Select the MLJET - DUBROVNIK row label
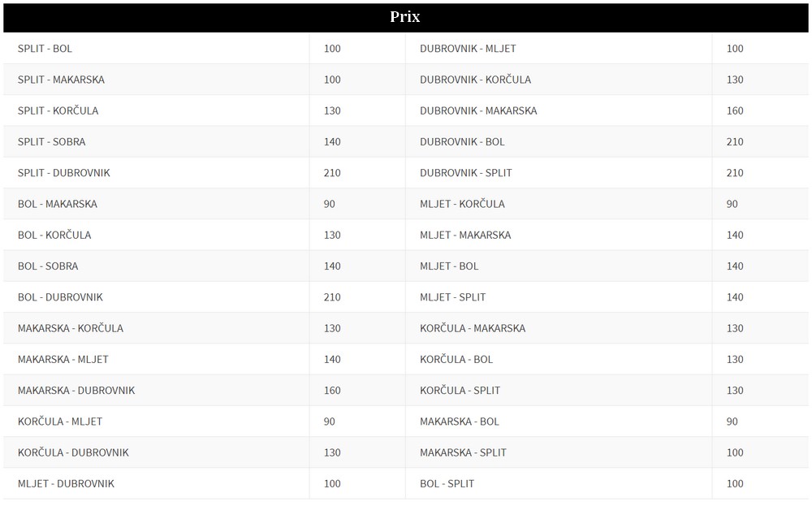This screenshot has height=506, width=812. click(66, 484)
